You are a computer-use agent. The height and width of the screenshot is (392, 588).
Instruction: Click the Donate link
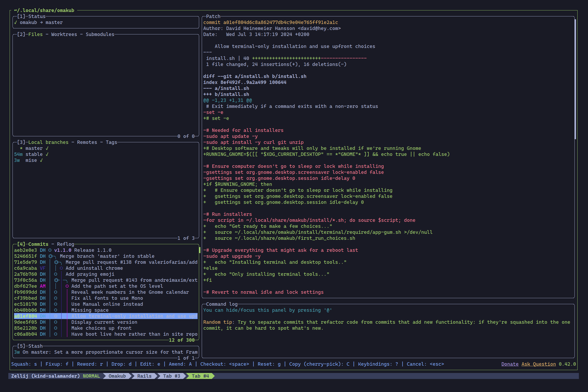click(510, 364)
